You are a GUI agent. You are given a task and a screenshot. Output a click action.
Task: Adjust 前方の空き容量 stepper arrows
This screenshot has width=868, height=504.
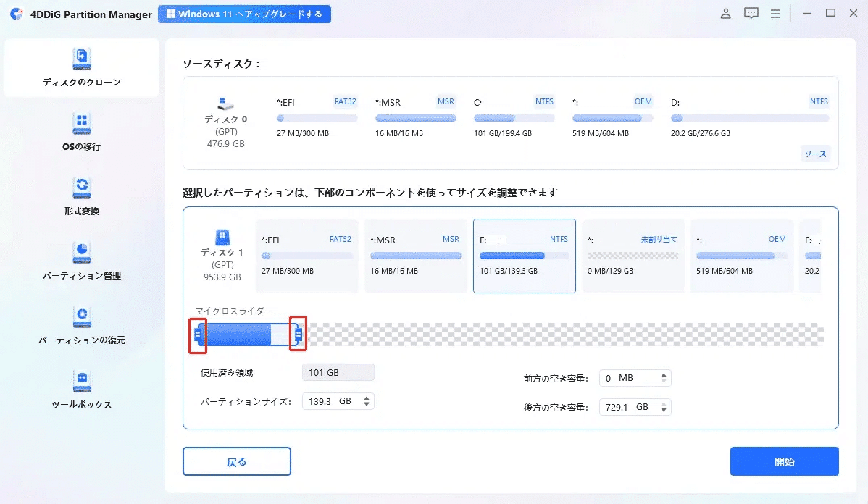pyautogui.click(x=664, y=378)
